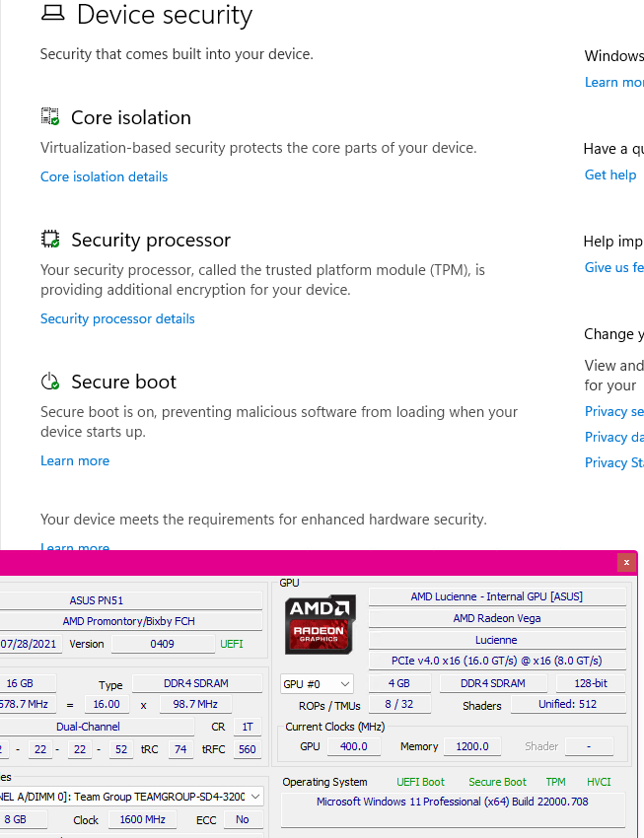This screenshot has width=644, height=838.
Task: Click the green TPM status indicator
Action: pyautogui.click(x=555, y=781)
